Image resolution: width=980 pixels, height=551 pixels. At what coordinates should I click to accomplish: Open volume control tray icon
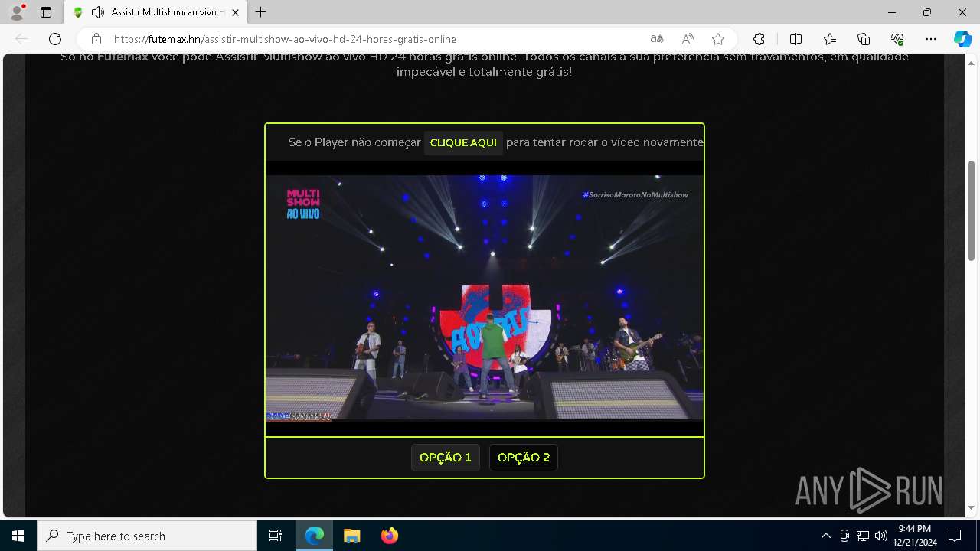click(x=881, y=536)
